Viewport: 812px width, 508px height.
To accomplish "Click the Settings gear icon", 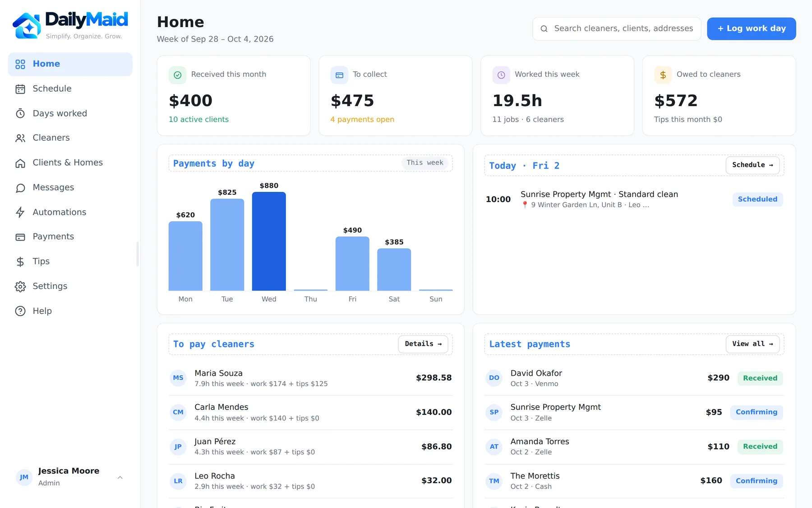I will click(20, 287).
